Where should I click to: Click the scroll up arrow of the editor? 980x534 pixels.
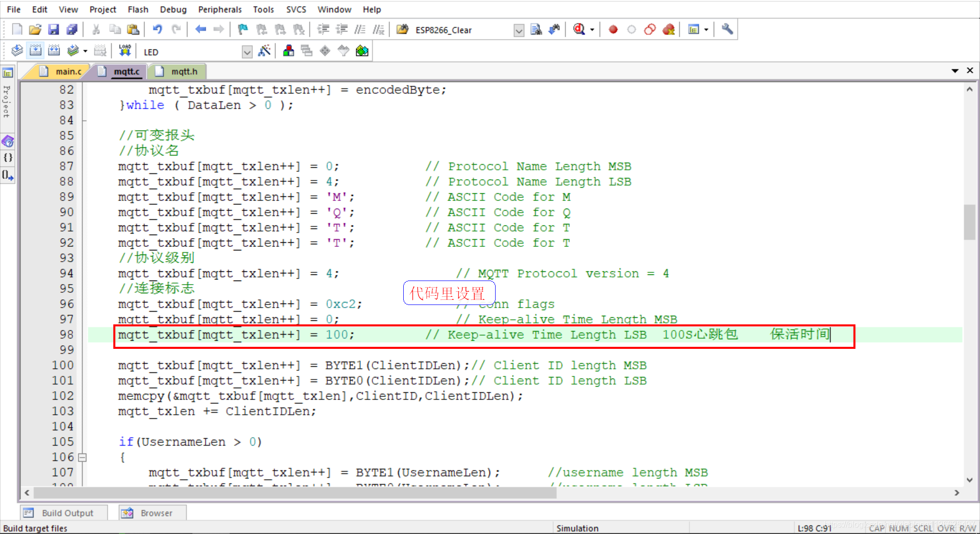coord(969,89)
